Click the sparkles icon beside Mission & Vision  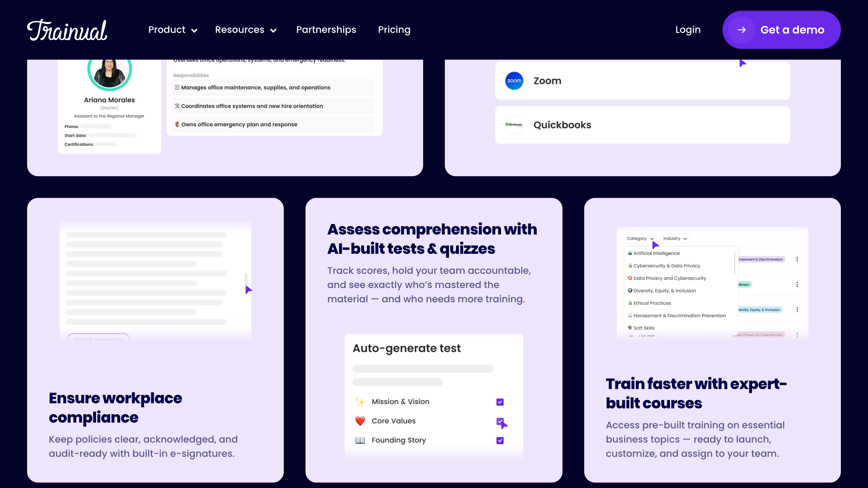coord(360,402)
